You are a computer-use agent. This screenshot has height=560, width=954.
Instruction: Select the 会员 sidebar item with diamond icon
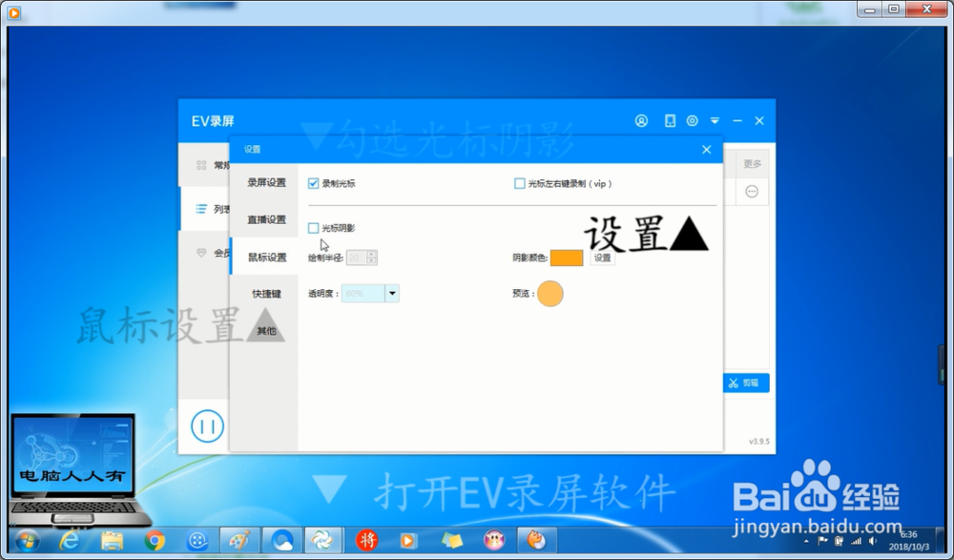point(205,253)
